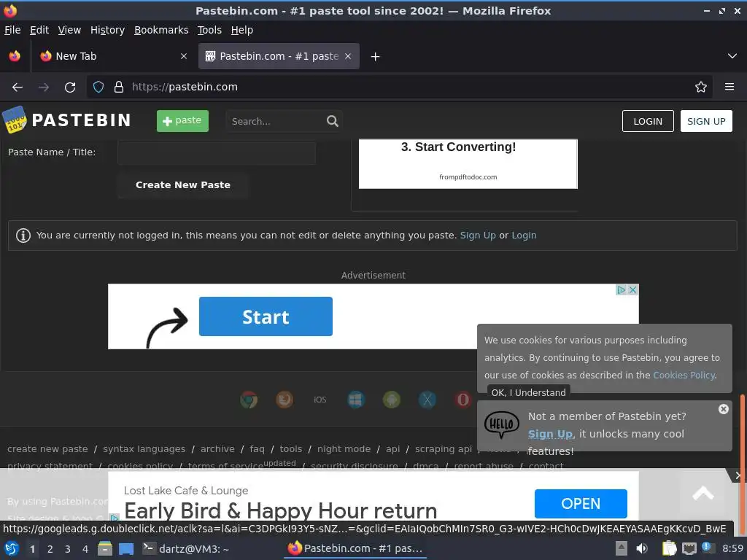
Task: Open the File menu
Action: (12, 30)
